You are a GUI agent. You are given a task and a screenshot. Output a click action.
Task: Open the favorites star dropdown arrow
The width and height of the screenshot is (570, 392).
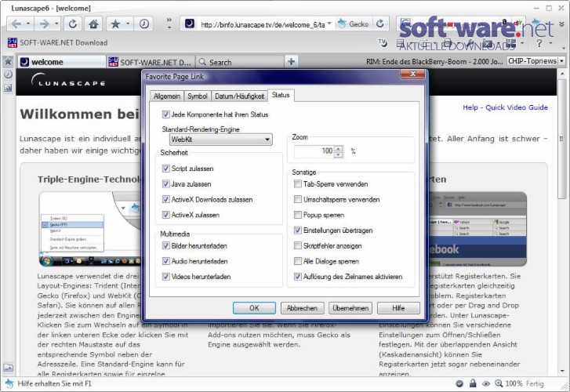pyautogui.click(x=128, y=24)
